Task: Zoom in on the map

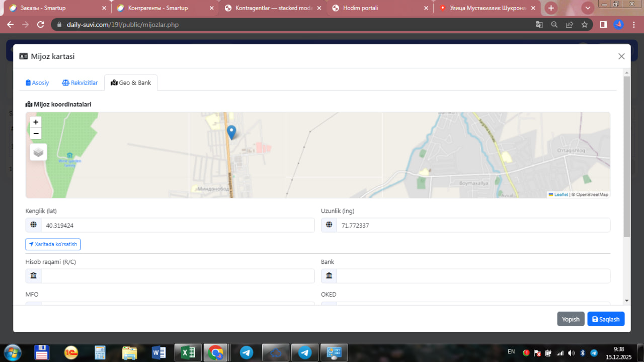Action: [36, 122]
